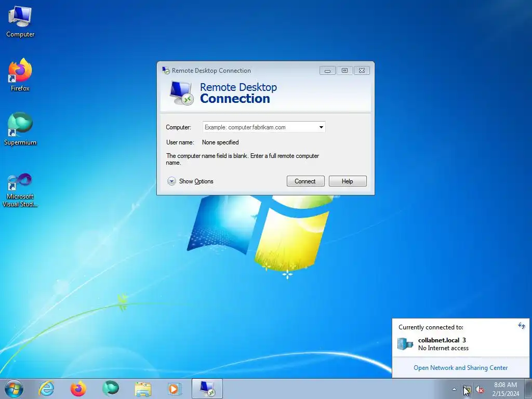Close the Remote Desktop Connection window
532x399 pixels.
[x=362, y=71]
